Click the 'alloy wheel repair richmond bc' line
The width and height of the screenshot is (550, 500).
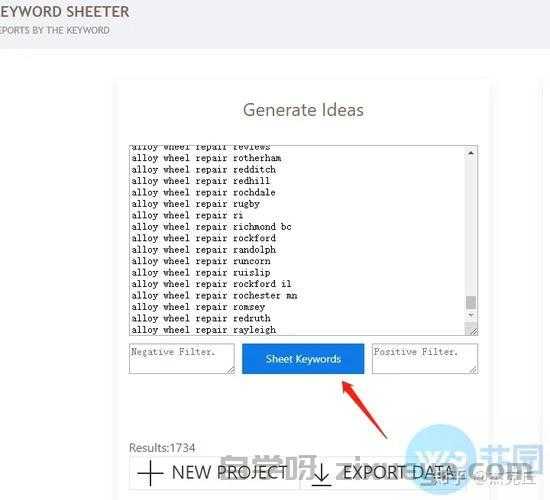(212, 227)
